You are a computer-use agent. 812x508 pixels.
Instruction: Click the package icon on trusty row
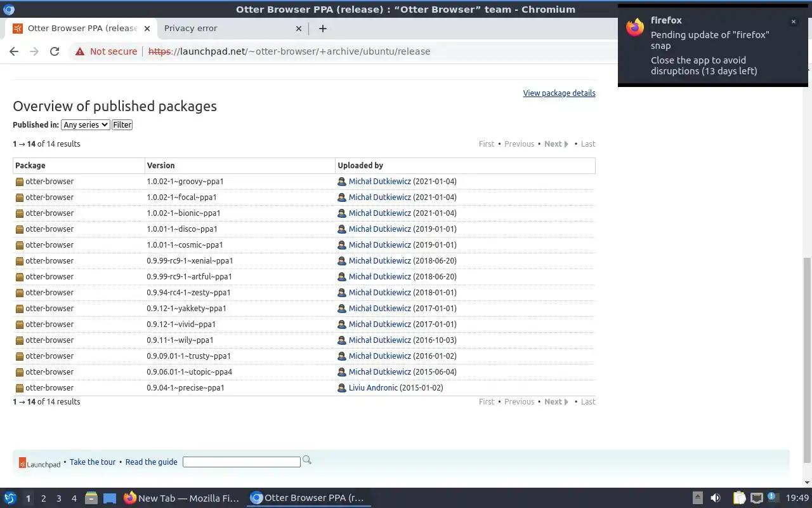coord(20,356)
